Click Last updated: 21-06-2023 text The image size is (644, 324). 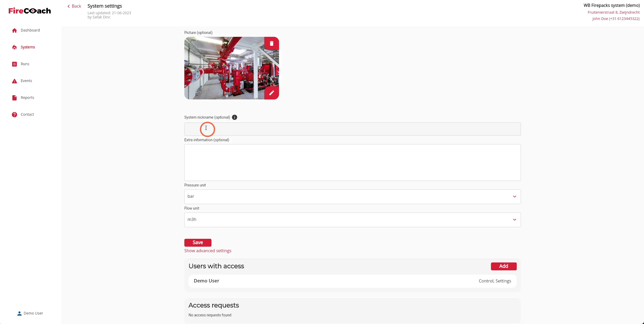click(109, 13)
